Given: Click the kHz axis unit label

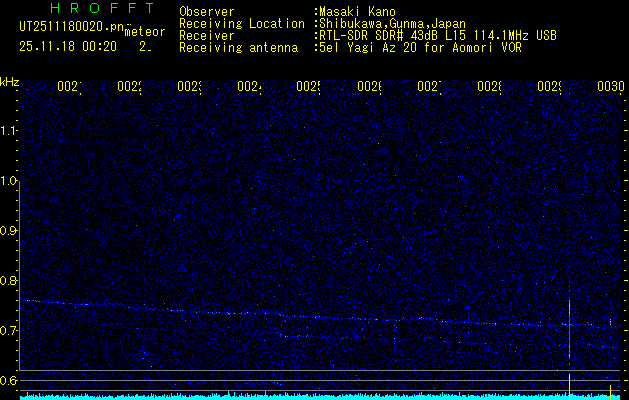Looking at the screenshot, I should point(10,81).
